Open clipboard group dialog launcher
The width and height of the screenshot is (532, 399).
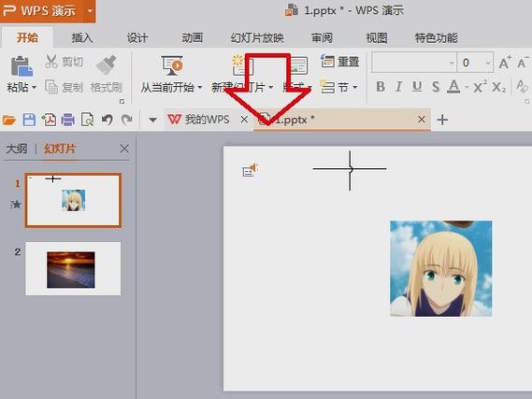coord(122,101)
